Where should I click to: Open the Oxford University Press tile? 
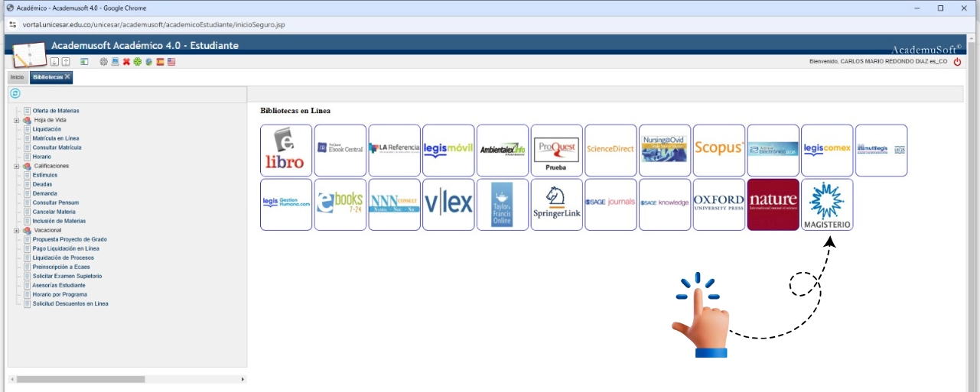coord(719,204)
